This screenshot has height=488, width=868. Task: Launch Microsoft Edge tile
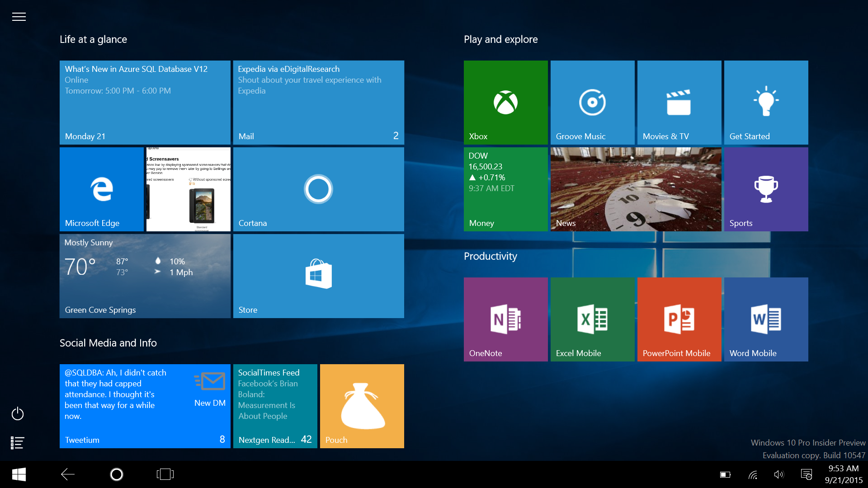coord(101,189)
